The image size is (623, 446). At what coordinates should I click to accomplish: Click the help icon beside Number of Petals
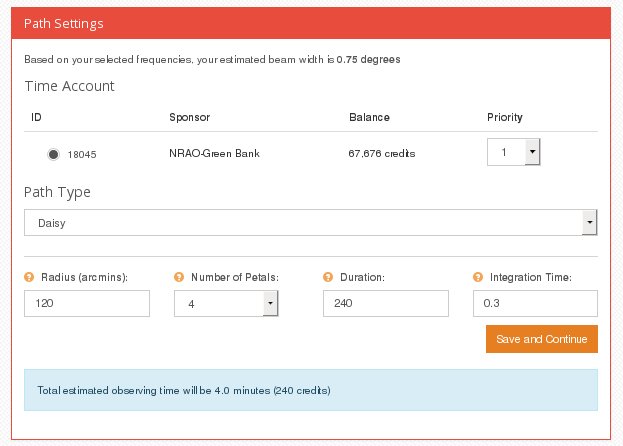[179, 277]
